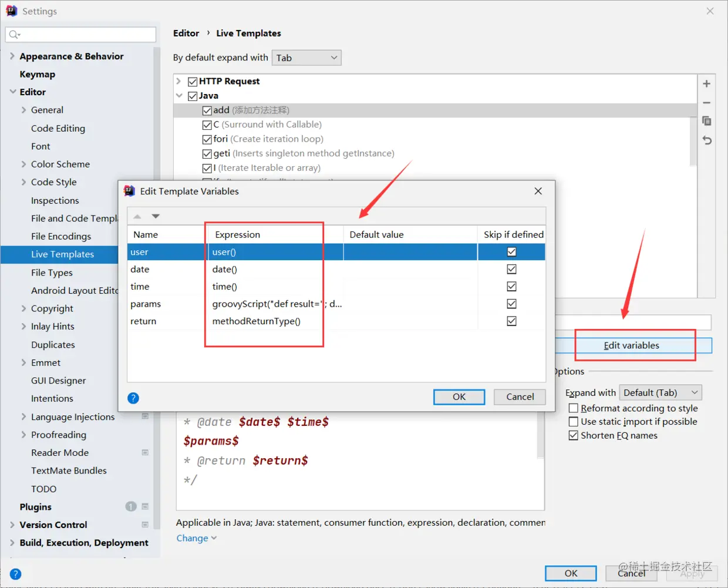Screen dimensions: 728x588
Task: Restore deleted templates with the undo icon
Action: (x=707, y=140)
